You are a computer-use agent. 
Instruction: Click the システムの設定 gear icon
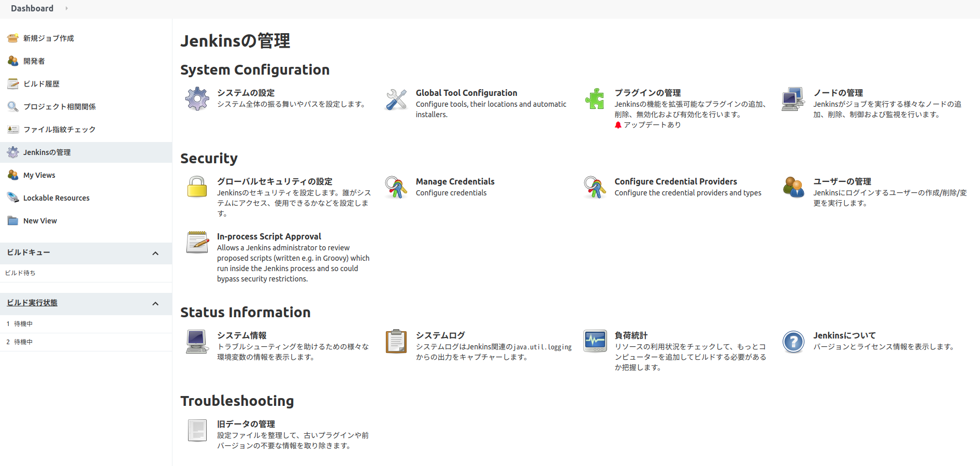click(x=197, y=99)
